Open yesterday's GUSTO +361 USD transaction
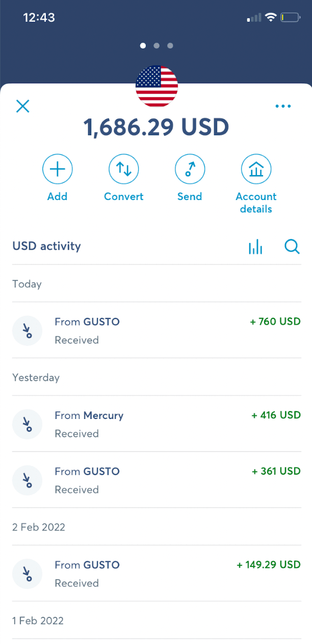The height and width of the screenshot is (644, 312). pos(156,480)
